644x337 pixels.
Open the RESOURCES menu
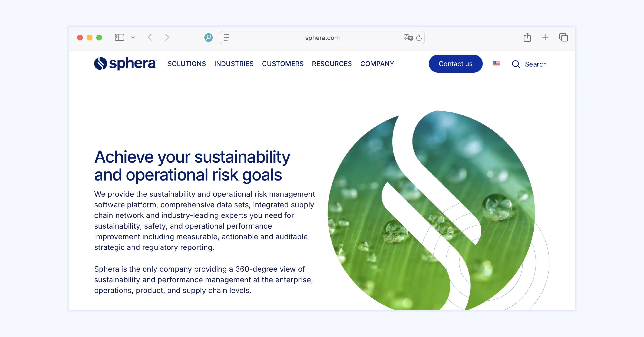(x=332, y=64)
